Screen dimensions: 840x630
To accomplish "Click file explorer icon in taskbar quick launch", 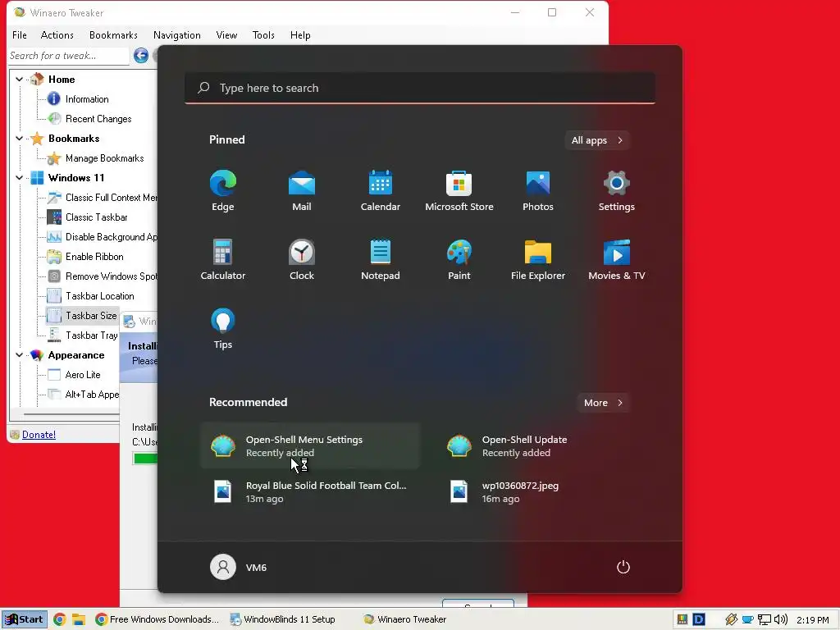I will coord(79,619).
